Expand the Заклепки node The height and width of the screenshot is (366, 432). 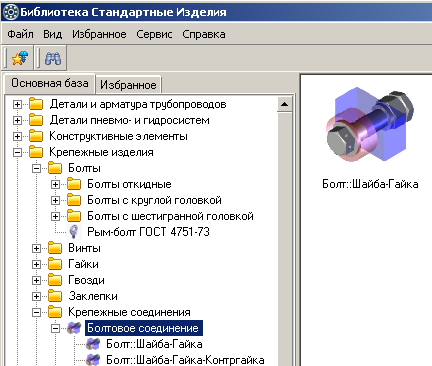[x=36, y=296]
